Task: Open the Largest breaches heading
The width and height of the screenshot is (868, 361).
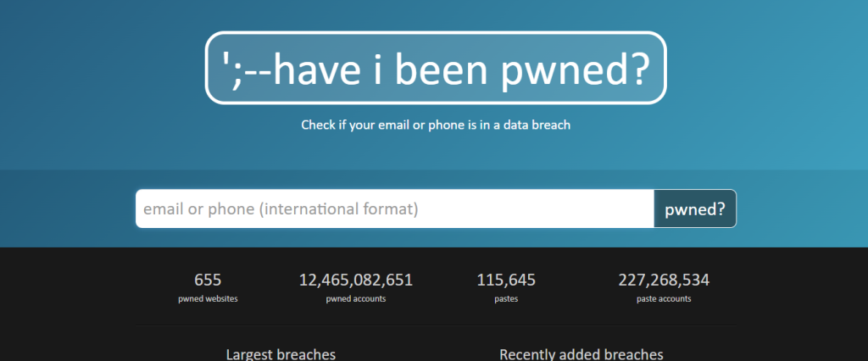Action: [x=281, y=354]
